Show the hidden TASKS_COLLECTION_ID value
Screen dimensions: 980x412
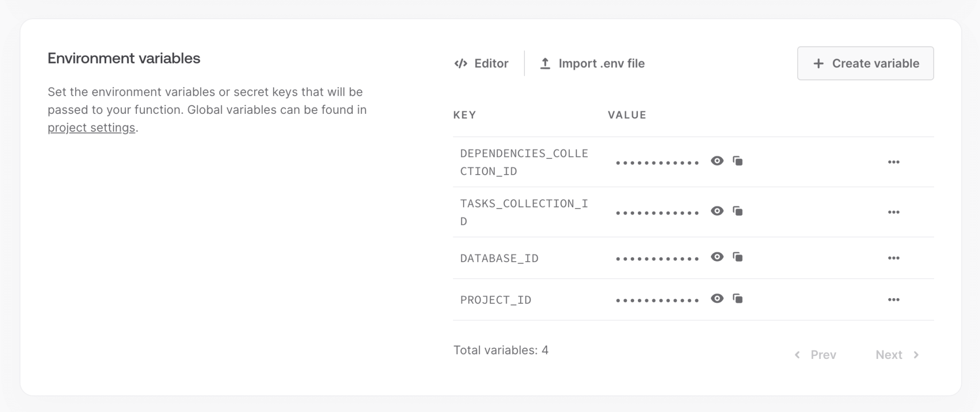pos(717,211)
